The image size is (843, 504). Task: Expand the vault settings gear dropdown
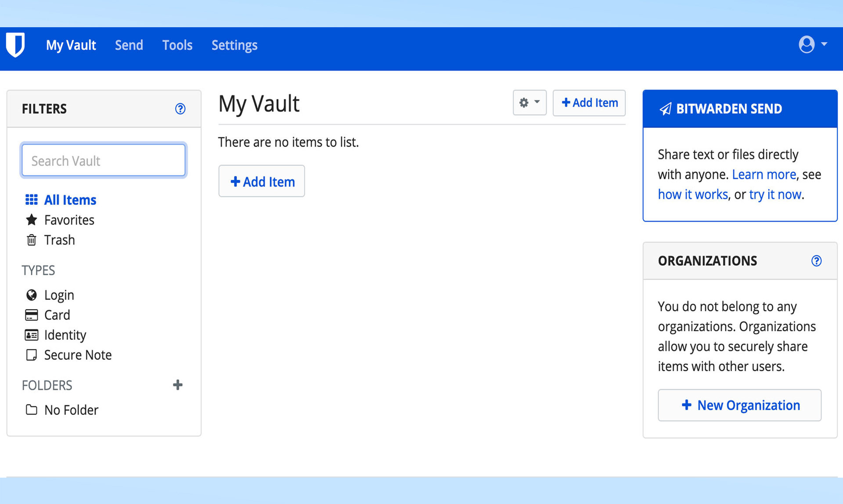(x=529, y=102)
